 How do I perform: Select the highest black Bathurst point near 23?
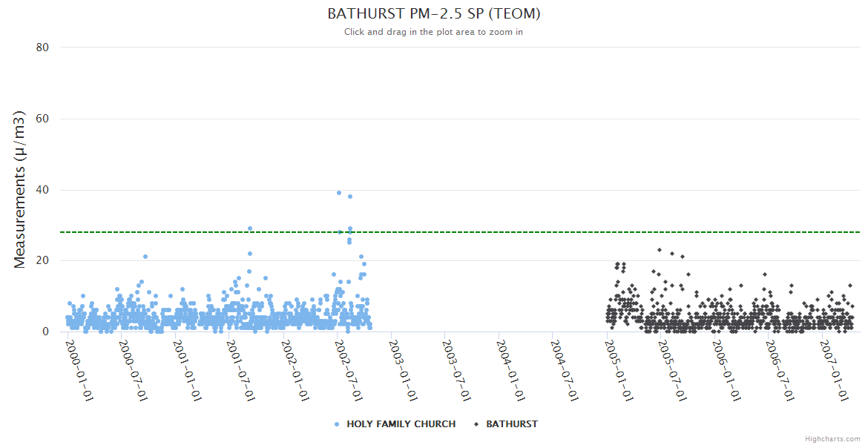[x=660, y=250]
